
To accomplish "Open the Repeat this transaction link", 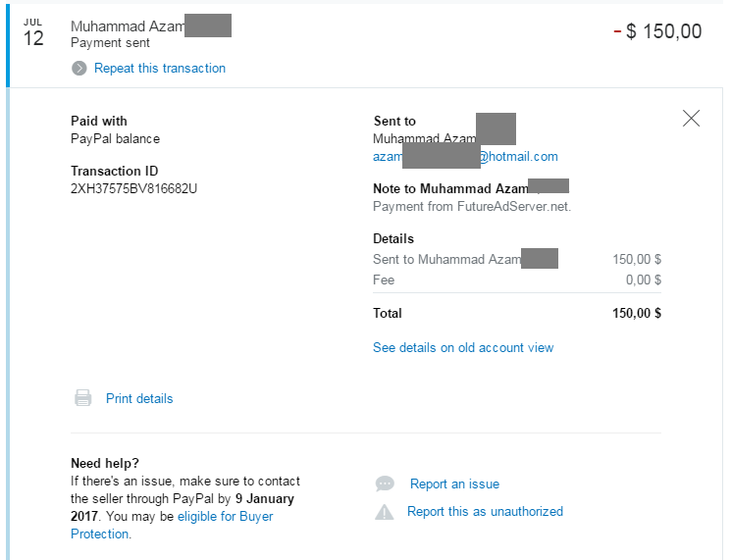I will click(160, 68).
